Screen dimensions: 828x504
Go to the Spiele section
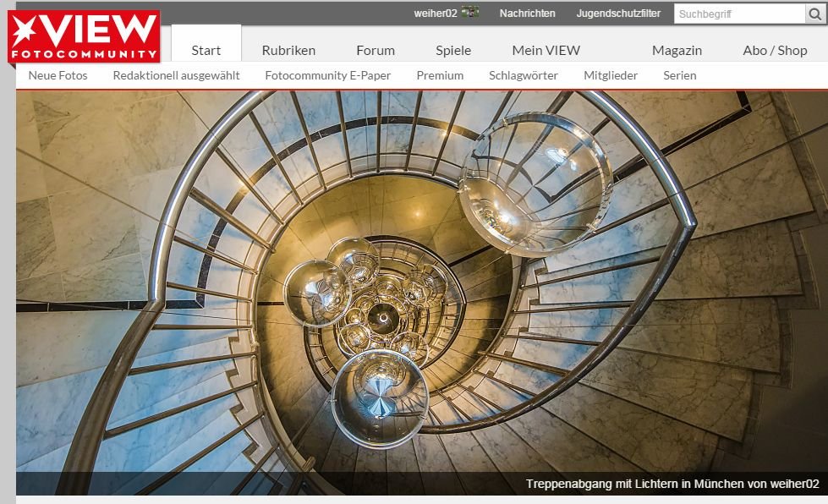[x=453, y=50]
